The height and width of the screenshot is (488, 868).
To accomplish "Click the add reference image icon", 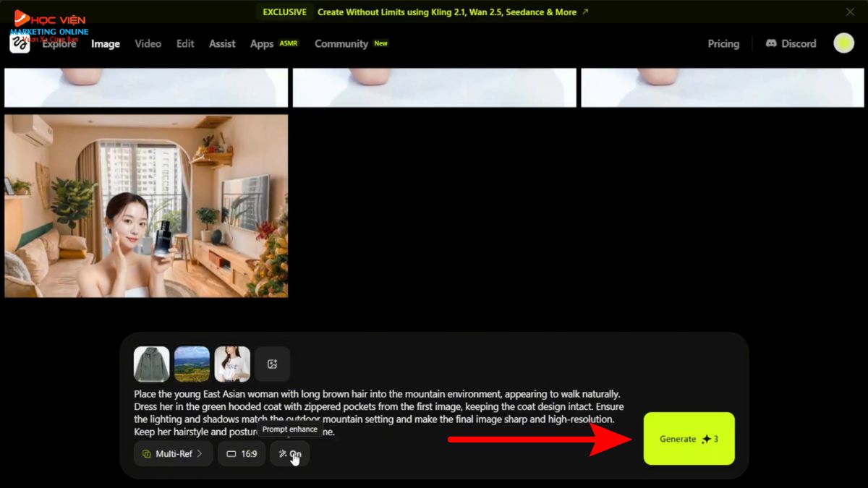I will pos(272,364).
